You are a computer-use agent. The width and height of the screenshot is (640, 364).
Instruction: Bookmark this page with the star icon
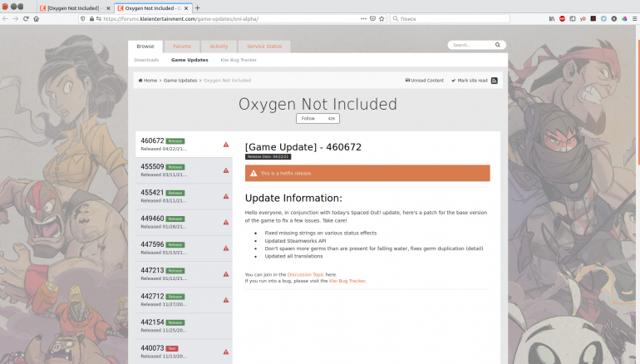[x=382, y=19]
